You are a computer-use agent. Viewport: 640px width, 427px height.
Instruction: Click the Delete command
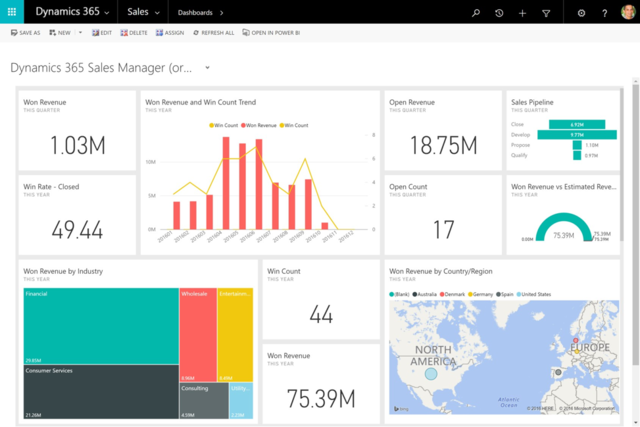pyautogui.click(x=134, y=33)
